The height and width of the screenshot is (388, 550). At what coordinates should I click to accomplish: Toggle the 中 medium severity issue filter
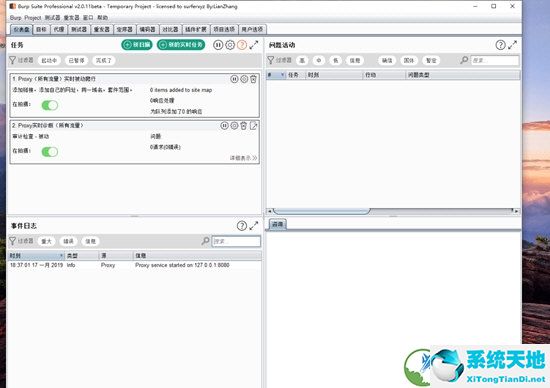tap(318, 60)
